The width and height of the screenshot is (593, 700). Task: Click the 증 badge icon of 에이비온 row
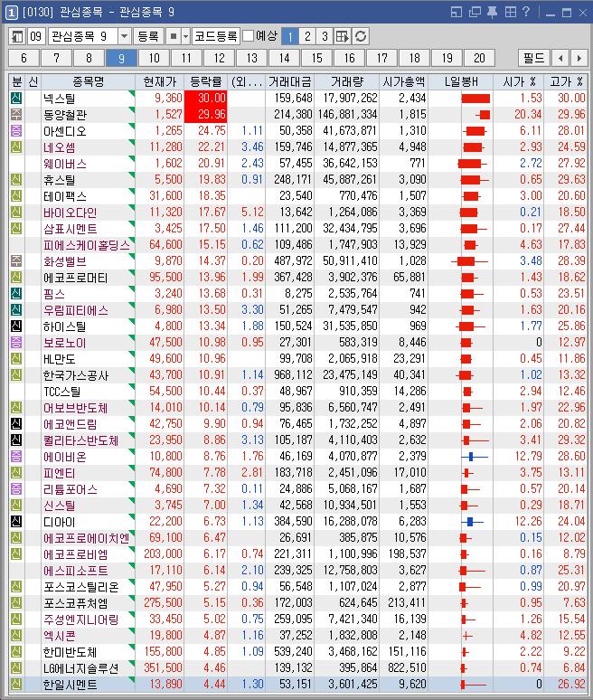(16, 456)
